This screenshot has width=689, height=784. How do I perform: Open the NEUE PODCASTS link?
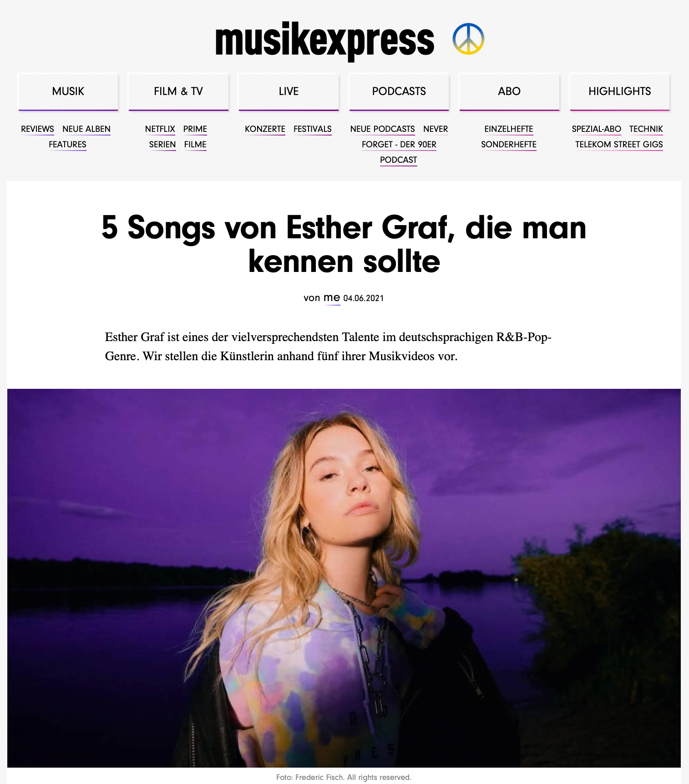pyautogui.click(x=383, y=129)
